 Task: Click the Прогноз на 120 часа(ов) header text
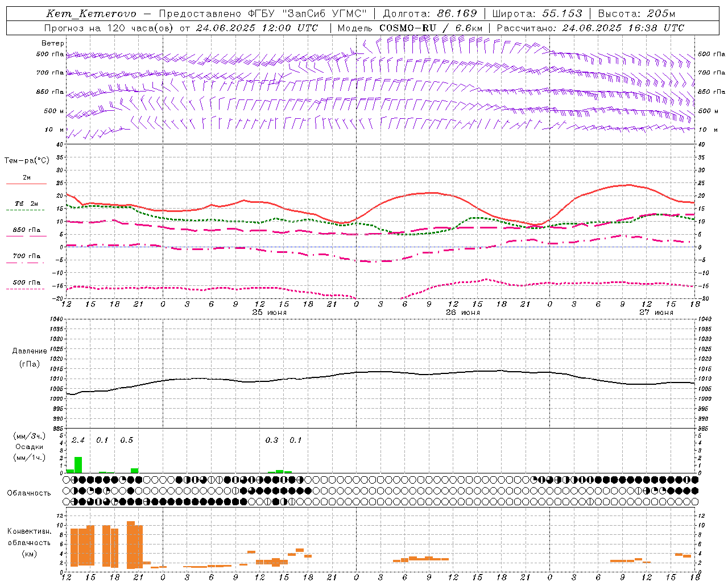(181, 28)
